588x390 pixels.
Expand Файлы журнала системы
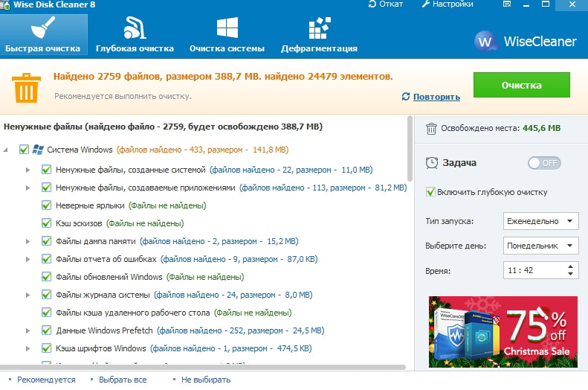28,295
